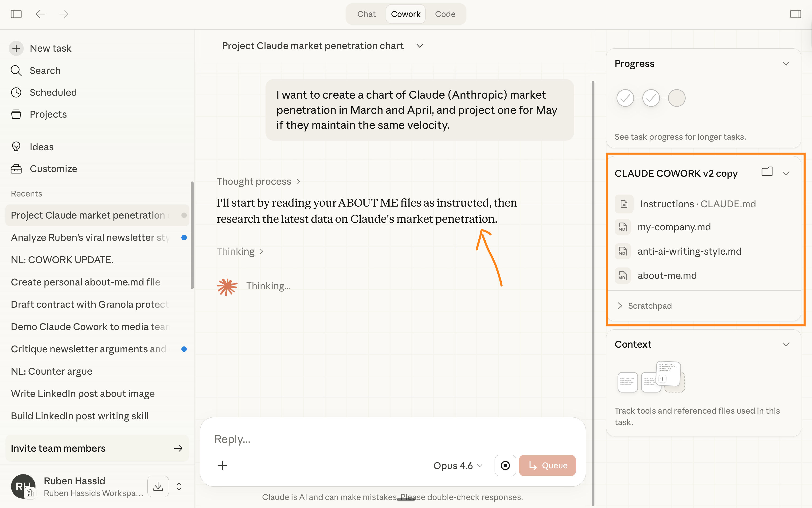The width and height of the screenshot is (812, 508).
Task: Collapse the Progress panel
Action: [786, 64]
